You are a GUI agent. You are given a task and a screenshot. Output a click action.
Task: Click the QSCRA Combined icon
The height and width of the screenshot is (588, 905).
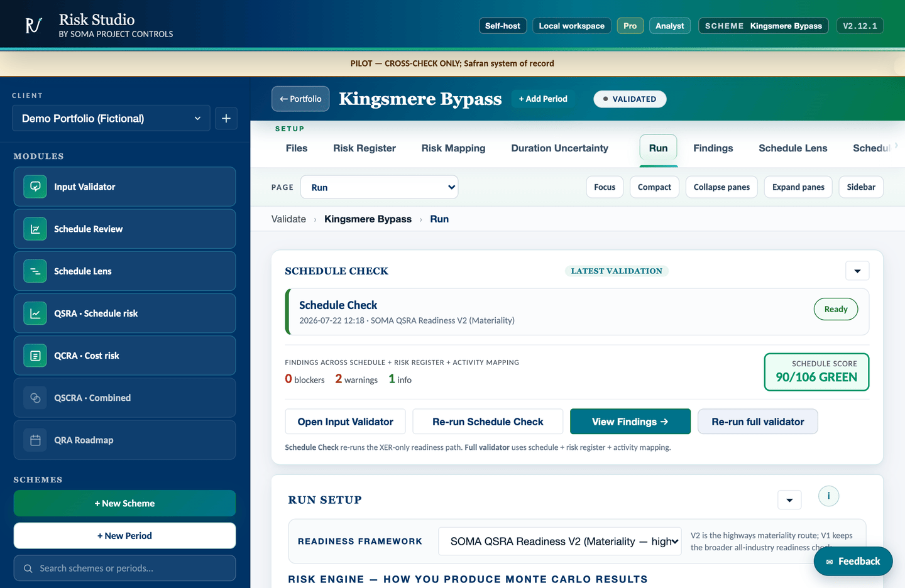[x=35, y=398]
